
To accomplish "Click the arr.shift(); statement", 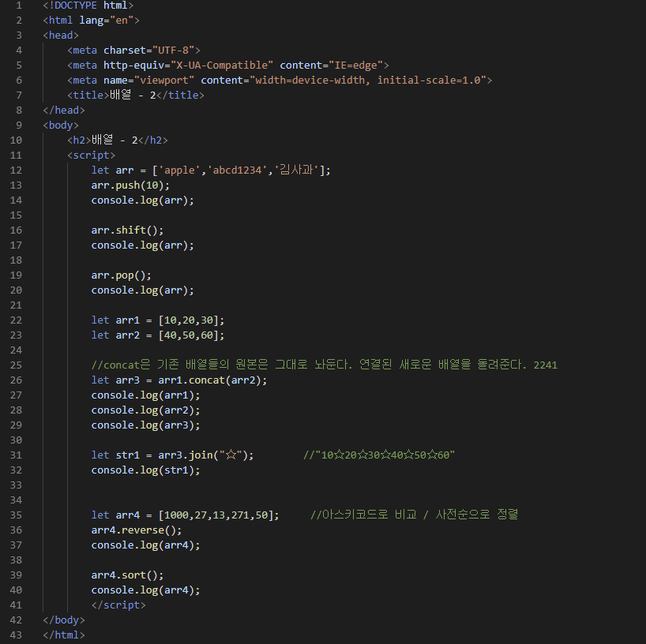I will click(x=127, y=230).
